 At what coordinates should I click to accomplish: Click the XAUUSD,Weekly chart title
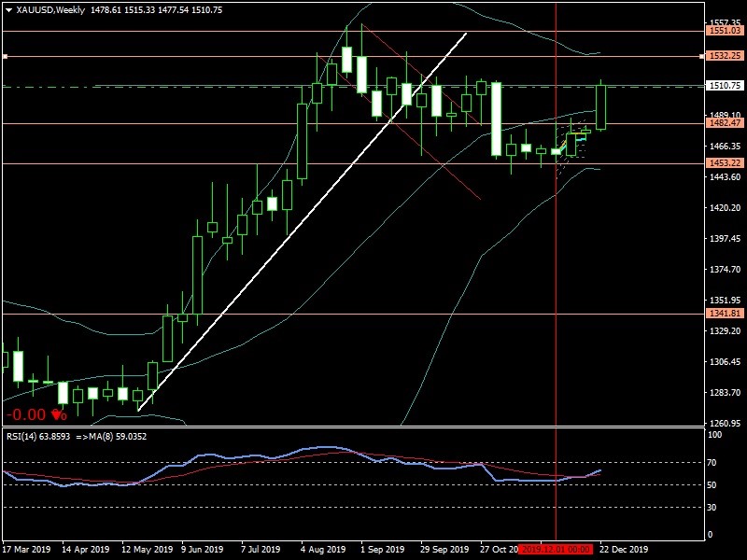49,9
